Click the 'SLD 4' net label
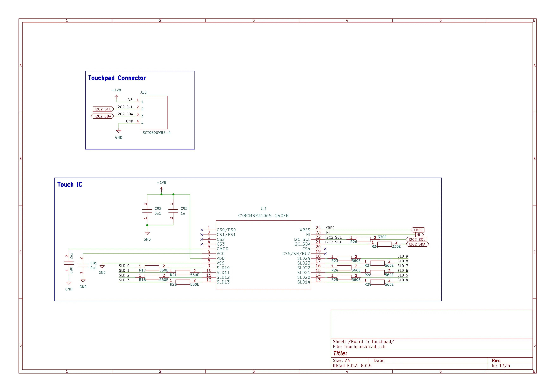The image size is (555, 392). point(403,280)
